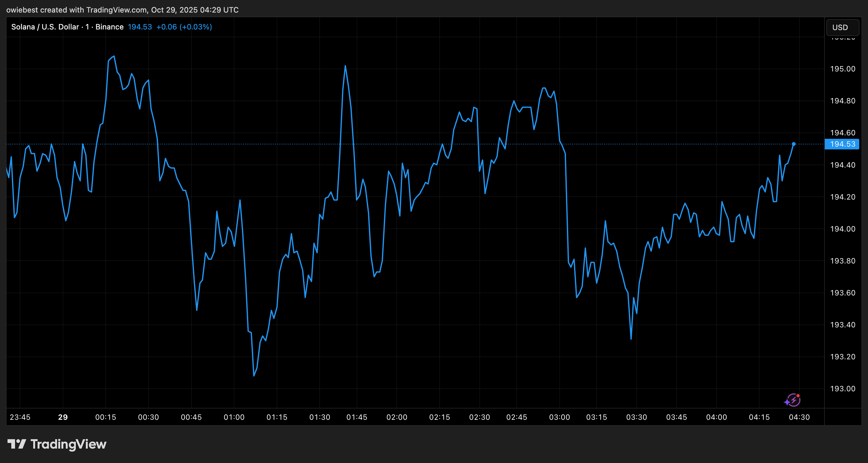
Task: Switch to the 29 date marker on timeline
Action: pyautogui.click(x=62, y=417)
